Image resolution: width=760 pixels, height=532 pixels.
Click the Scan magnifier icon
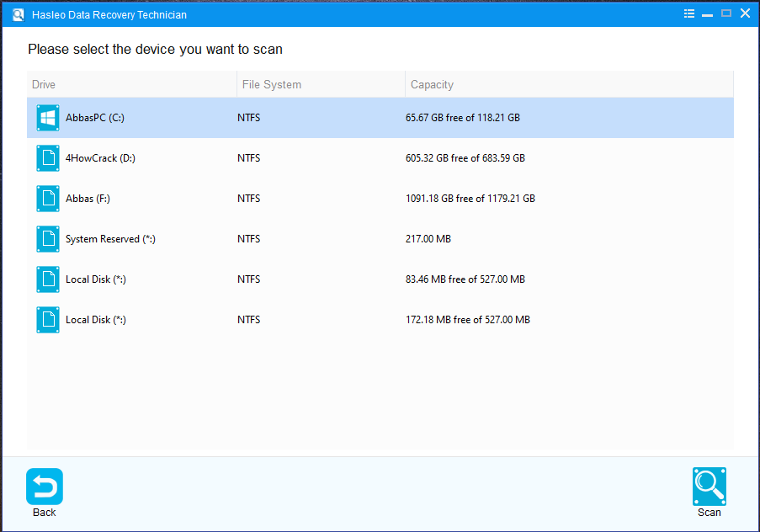[710, 487]
